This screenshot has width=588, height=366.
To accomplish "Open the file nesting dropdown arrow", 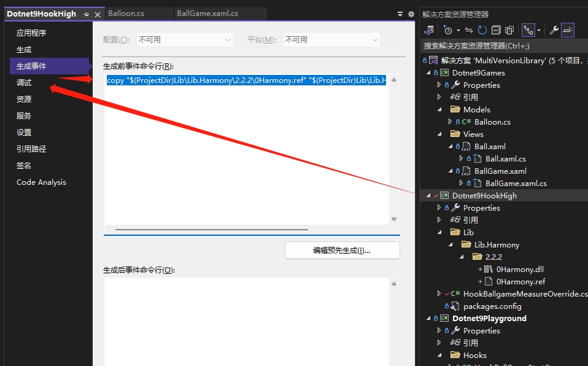I will (x=539, y=31).
